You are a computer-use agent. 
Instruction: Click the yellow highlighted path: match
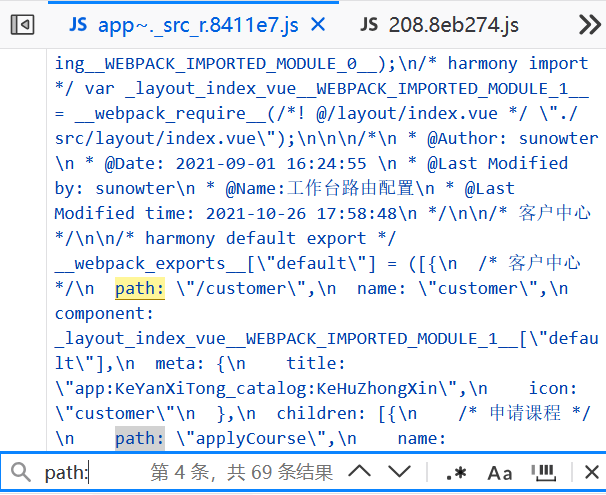[139, 289]
